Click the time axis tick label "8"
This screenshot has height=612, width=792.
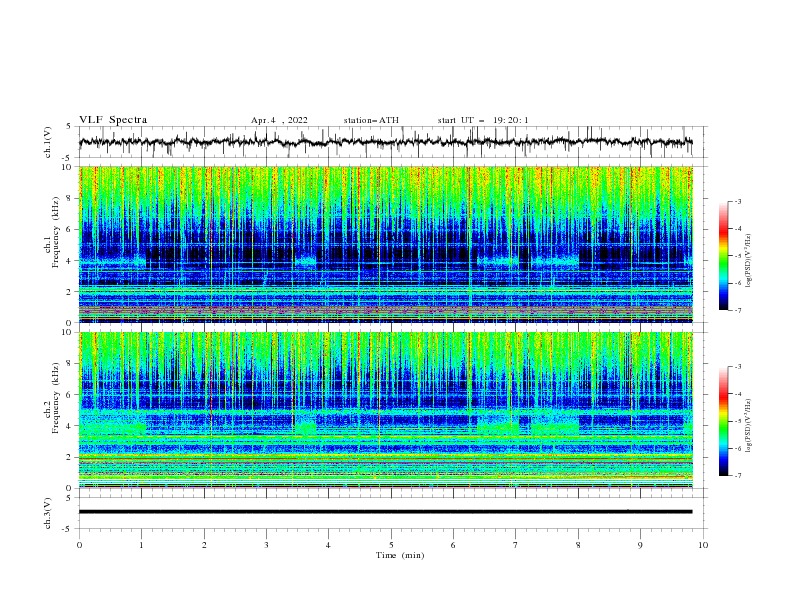(578, 545)
